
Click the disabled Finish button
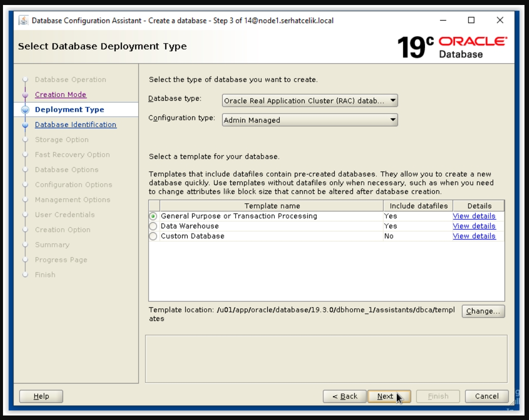click(x=438, y=396)
